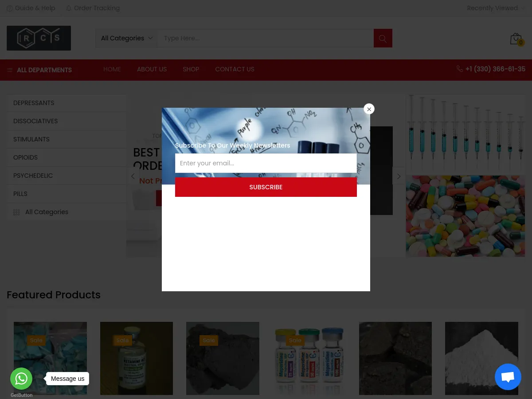Click the Sale badge on the Meperidine vials
Image resolution: width=532 pixels, height=399 pixels.
[x=295, y=340]
